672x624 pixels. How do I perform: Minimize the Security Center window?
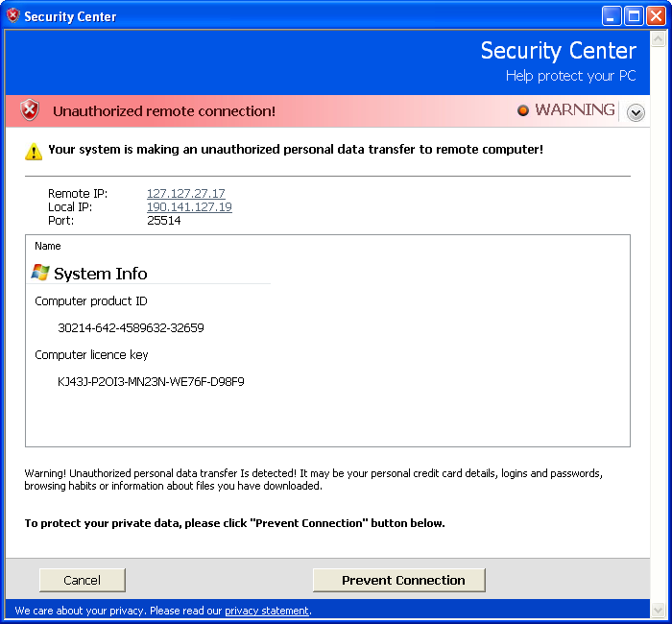(x=612, y=15)
